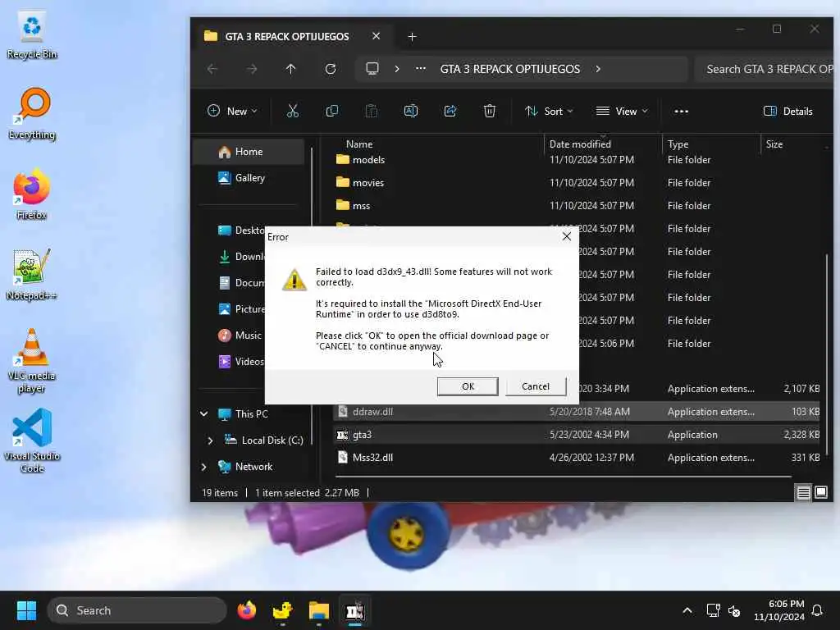Click OK in the Error dialog

point(467,386)
